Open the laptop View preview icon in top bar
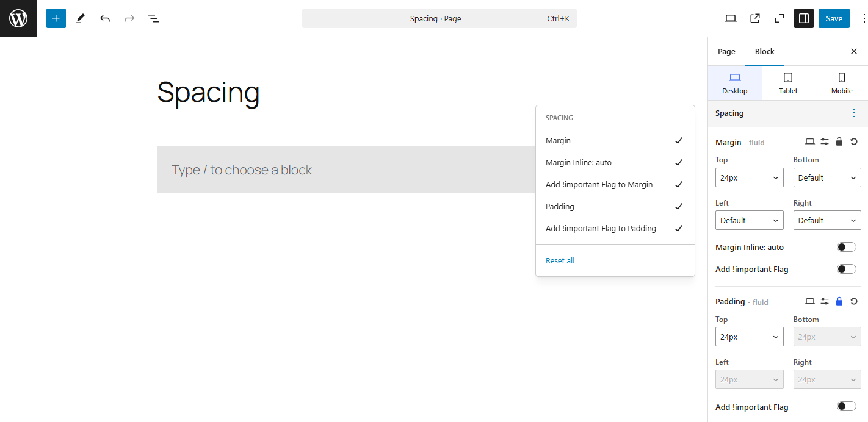 pyautogui.click(x=731, y=18)
